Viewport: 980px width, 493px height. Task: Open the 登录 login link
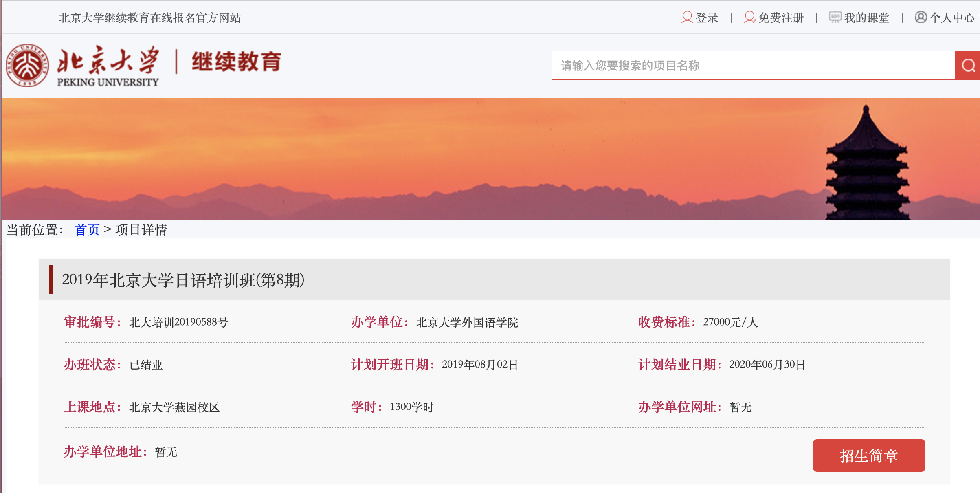(x=707, y=18)
